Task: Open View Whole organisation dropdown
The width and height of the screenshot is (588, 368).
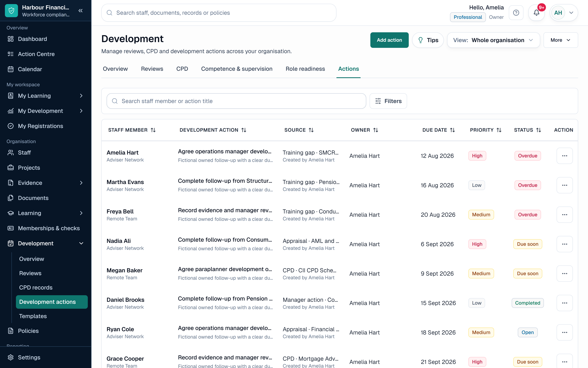Action: tap(493, 40)
